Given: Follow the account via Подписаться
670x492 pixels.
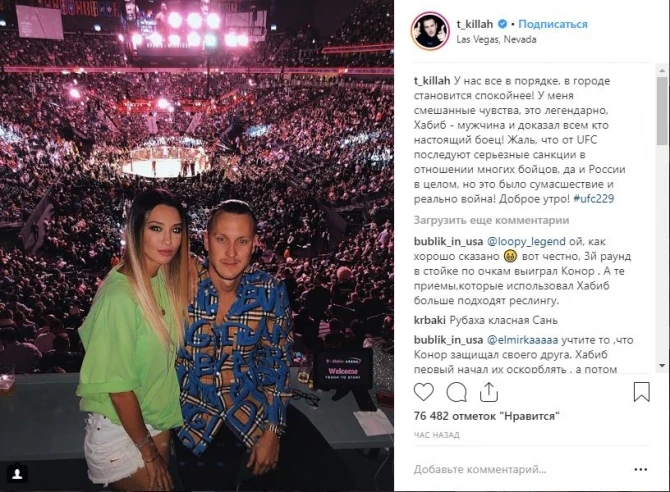Looking at the screenshot, I should pyautogui.click(x=552, y=24).
